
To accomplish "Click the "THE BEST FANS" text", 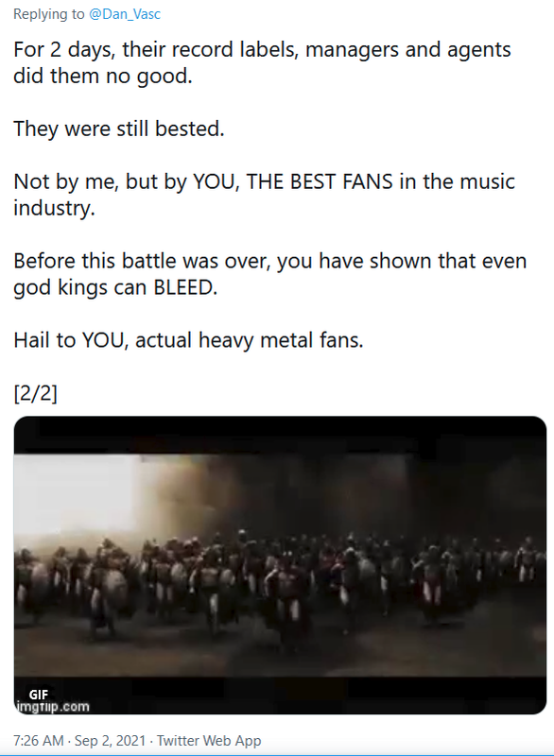I will [x=320, y=181].
